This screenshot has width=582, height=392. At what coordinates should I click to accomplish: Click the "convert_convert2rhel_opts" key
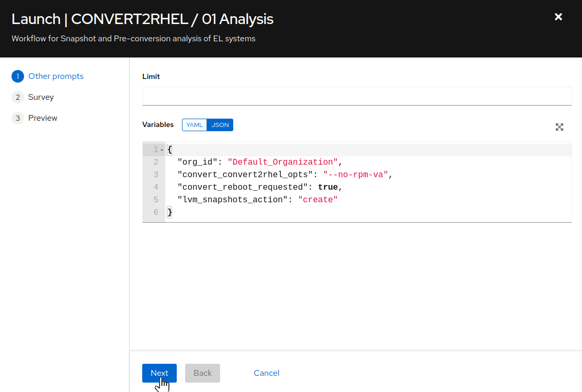tap(245, 175)
